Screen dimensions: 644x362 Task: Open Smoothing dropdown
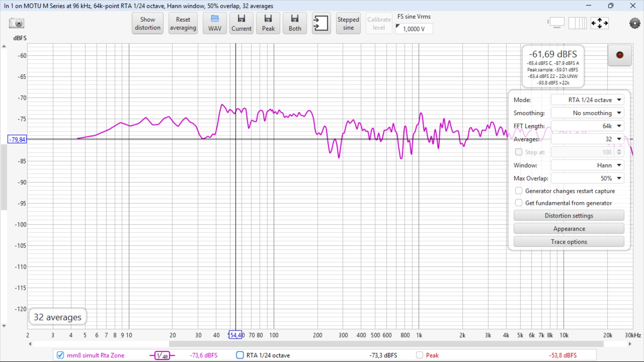[587, 113]
